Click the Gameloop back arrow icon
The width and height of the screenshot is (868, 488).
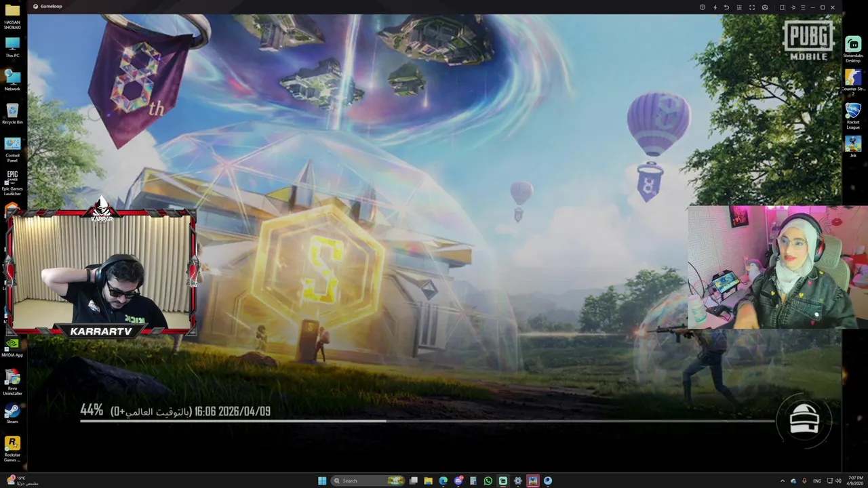(x=726, y=7)
